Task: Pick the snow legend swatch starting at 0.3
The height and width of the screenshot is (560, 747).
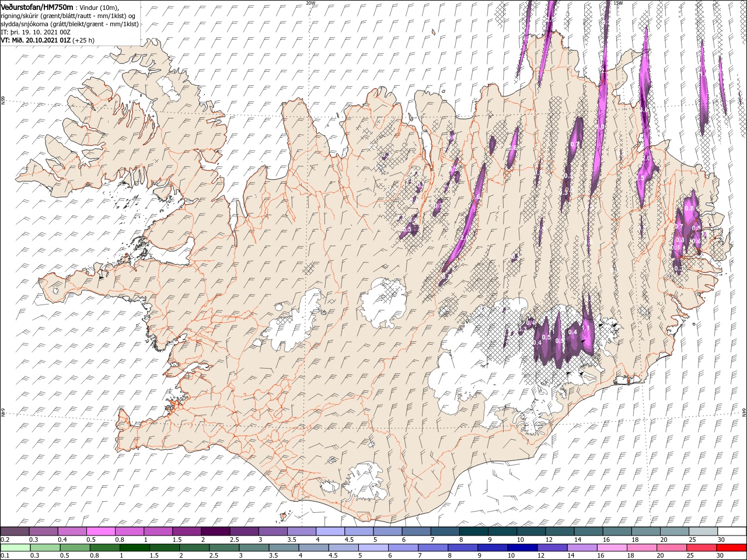Action: (44, 531)
